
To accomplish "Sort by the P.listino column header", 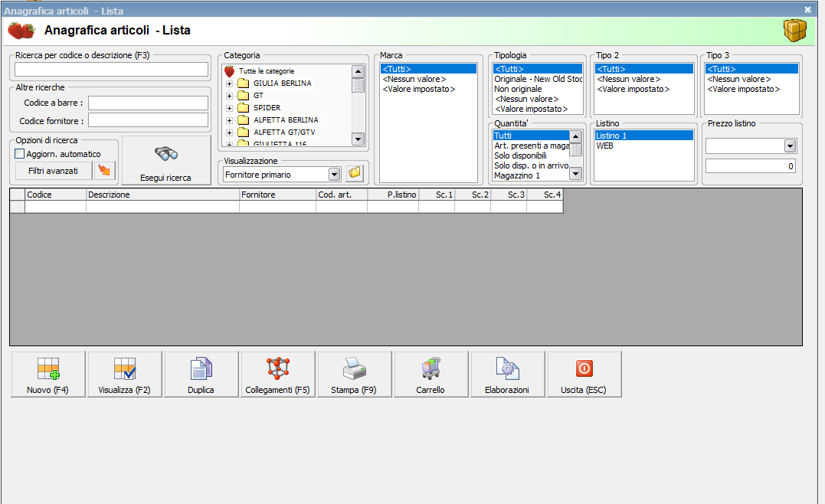I will click(x=393, y=195).
